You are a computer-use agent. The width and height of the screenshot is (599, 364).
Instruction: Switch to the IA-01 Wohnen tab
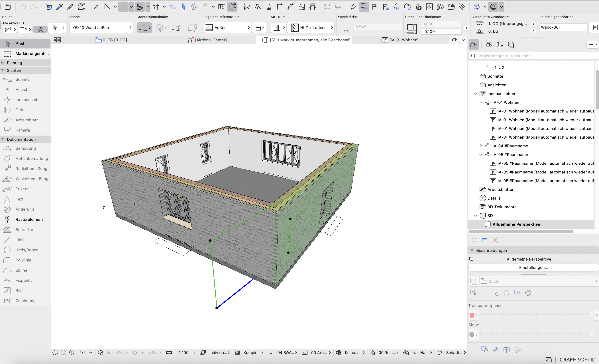tap(400, 40)
